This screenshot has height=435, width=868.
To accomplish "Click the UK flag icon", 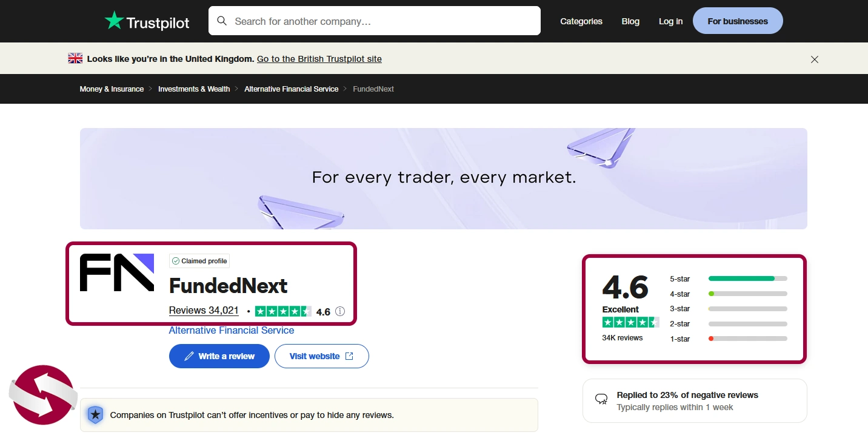I will (x=75, y=59).
